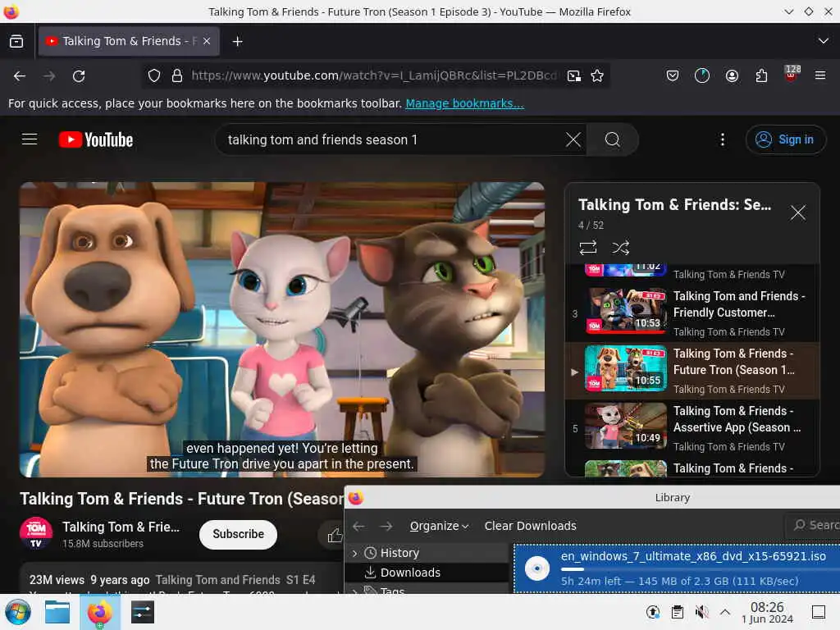List all tabs with chevron
The height and width of the screenshot is (630, 840).
coord(824,41)
